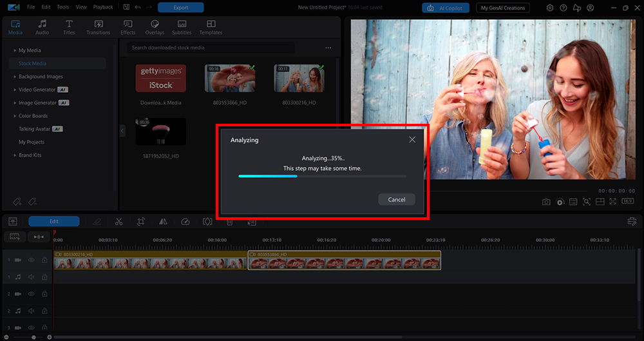Cancel the Analyzing process
This screenshot has height=341, width=644.
397,199
